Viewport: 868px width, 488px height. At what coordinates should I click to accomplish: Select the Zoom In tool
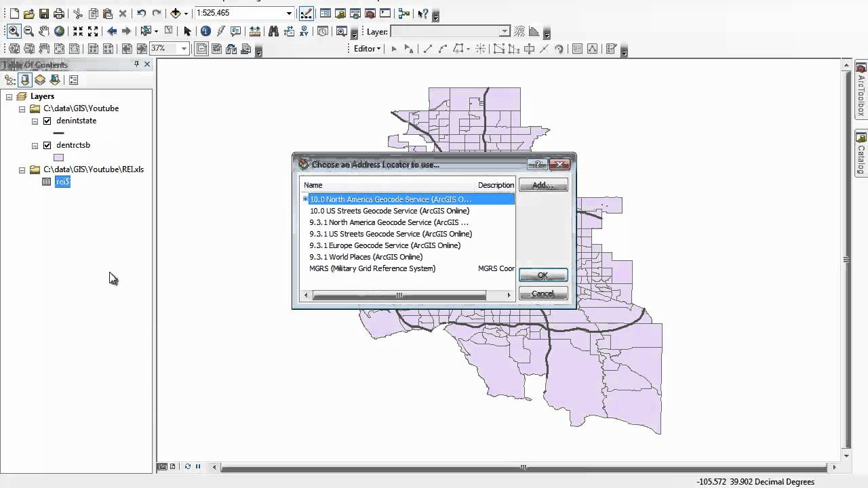[x=14, y=31]
